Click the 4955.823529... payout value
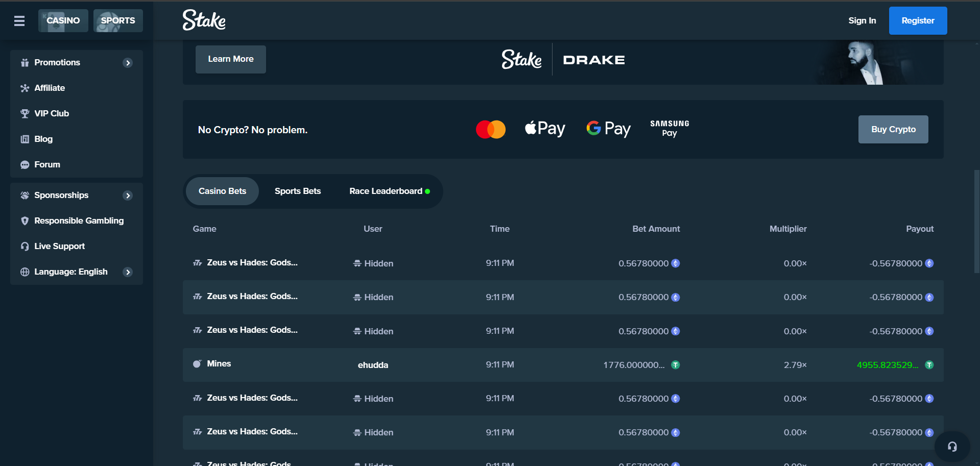 (x=888, y=365)
